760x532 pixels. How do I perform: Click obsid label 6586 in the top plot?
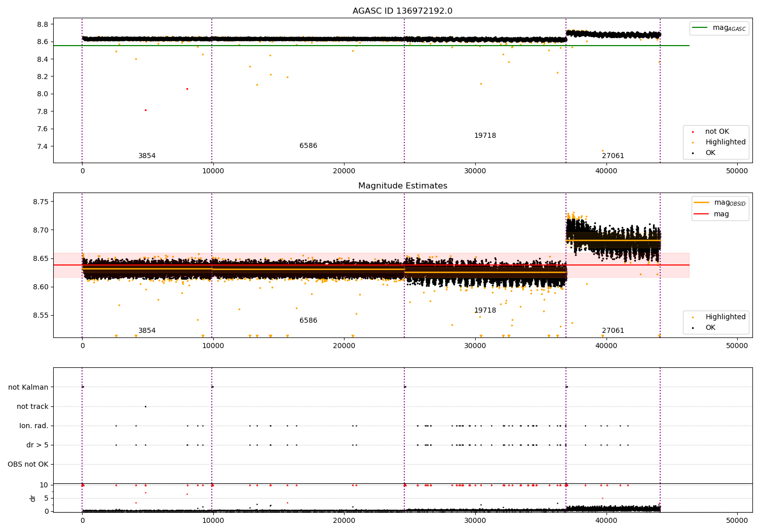click(308, 146)
